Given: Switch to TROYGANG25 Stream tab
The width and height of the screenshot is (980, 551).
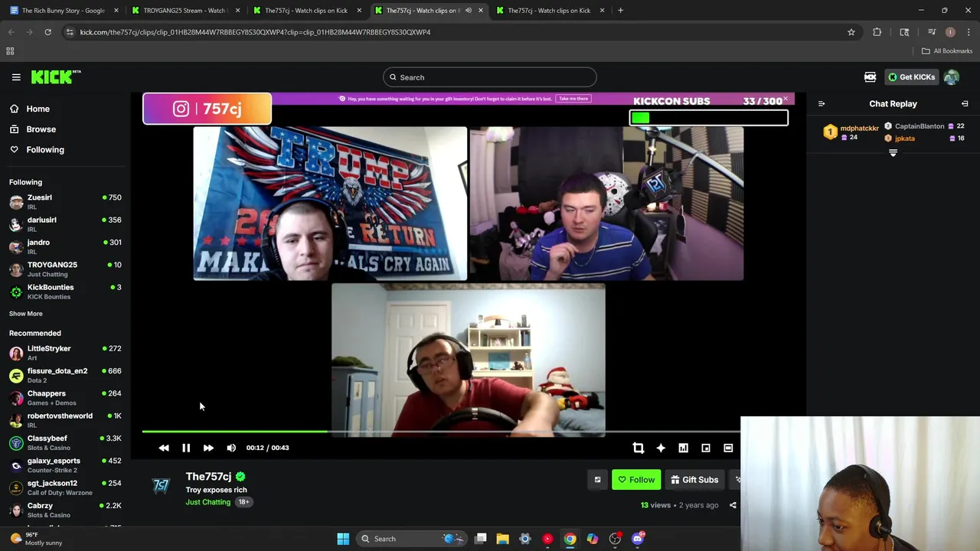Looking at the screenshot, I should pyautogui.click(x=186, y=11).
